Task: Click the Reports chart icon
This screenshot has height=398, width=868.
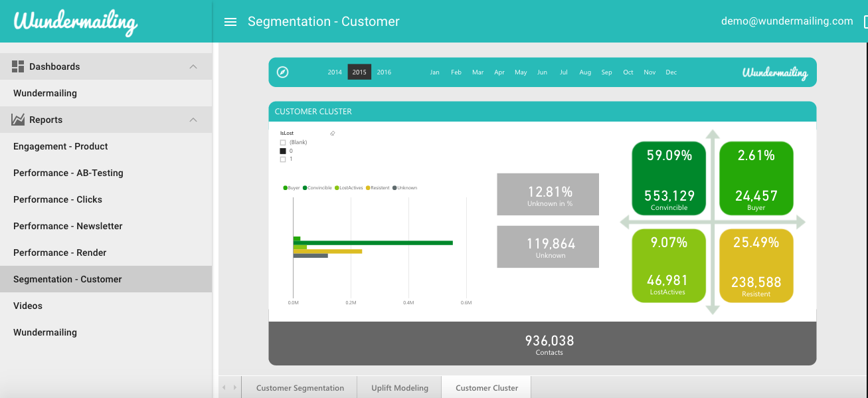Action: (18, 120)
